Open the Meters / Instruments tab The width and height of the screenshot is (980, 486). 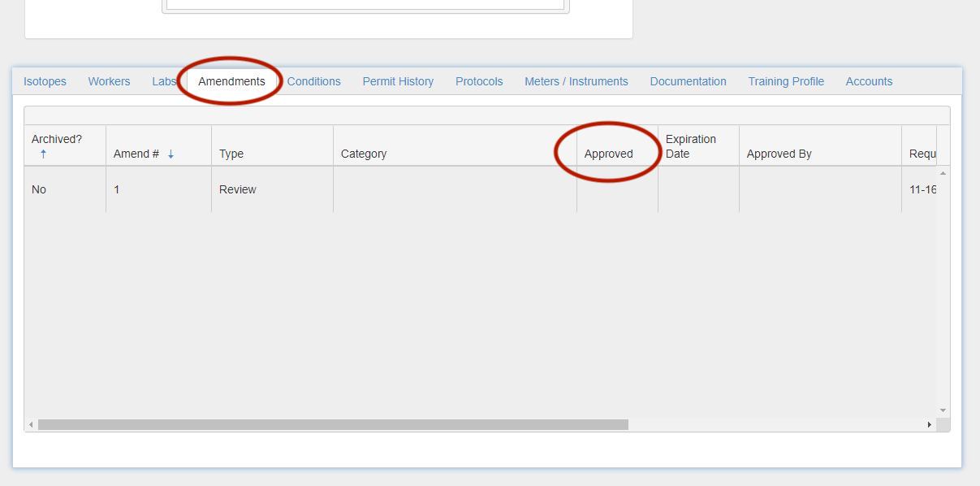coord(576,81)
